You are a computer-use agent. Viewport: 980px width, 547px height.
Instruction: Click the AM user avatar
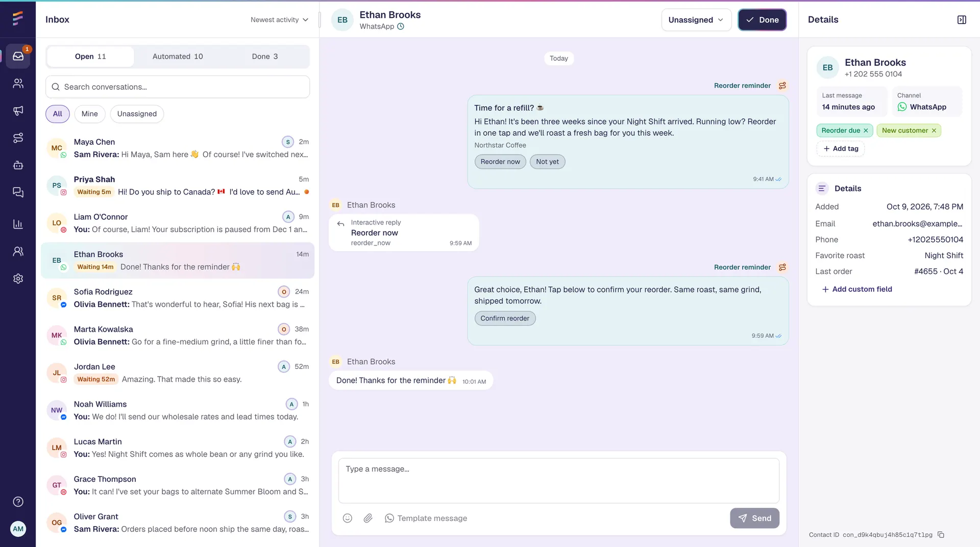coord(18,529)
